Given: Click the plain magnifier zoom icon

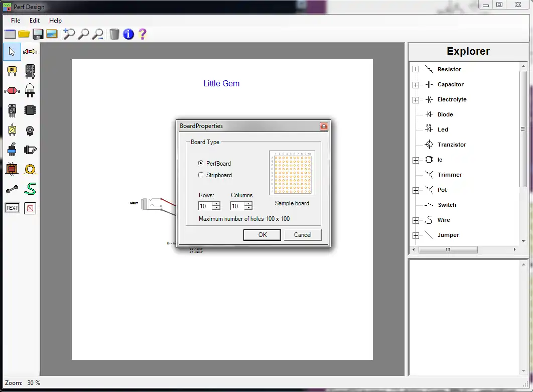Looking at the screenshot, I should pos(83,34).
